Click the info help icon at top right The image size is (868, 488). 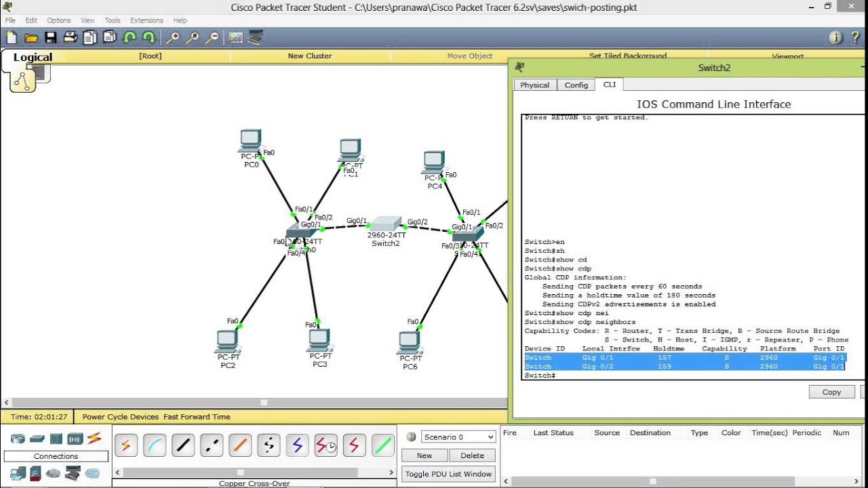(x=836, y=38)
